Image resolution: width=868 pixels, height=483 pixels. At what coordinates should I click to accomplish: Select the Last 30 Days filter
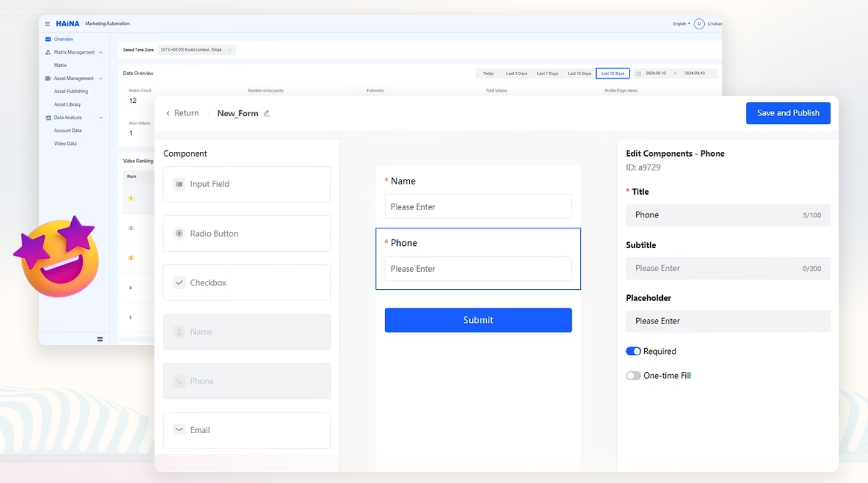(x=613, y=73)
